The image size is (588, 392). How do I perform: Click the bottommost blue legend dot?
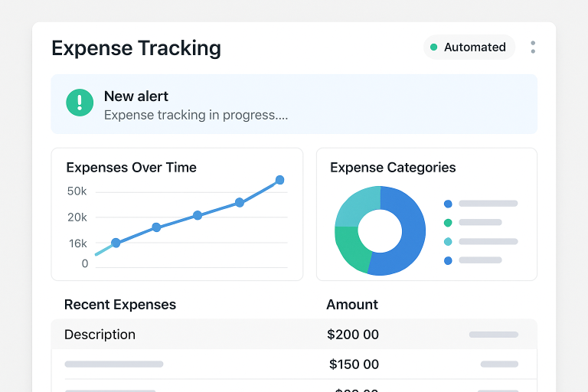(448, 260)
